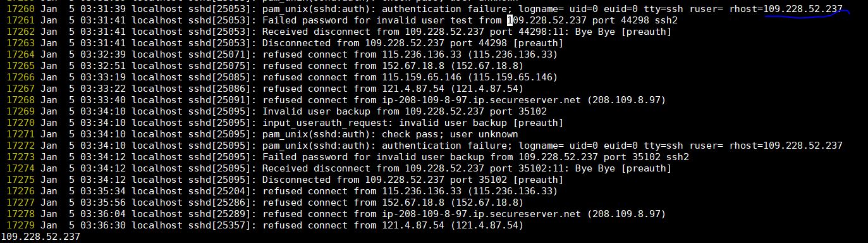Click IP 115.159.65.146 in parentheses on line 17266

(515, 77)
